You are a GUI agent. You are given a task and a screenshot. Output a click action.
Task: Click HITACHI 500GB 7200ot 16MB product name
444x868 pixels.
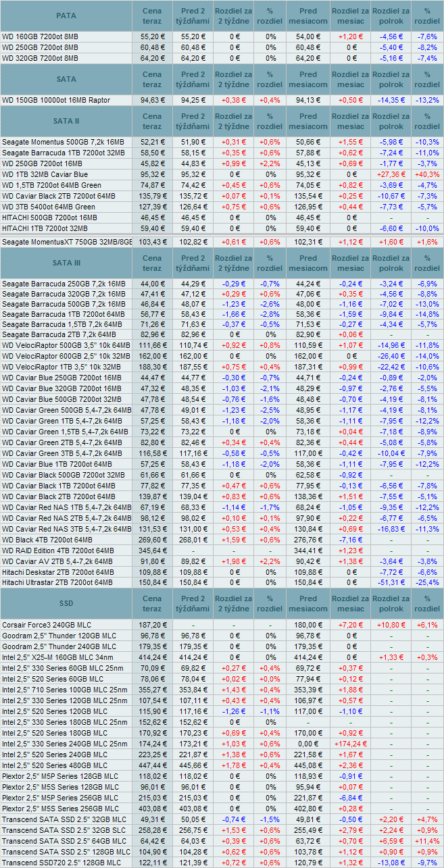tap(49, 218)
